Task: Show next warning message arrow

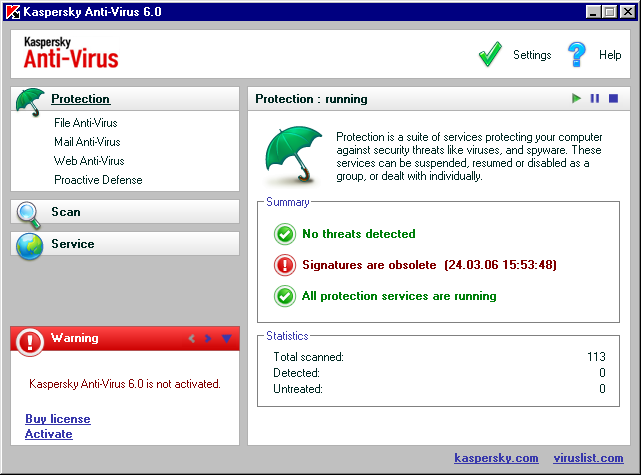Action: pos(208,338)
